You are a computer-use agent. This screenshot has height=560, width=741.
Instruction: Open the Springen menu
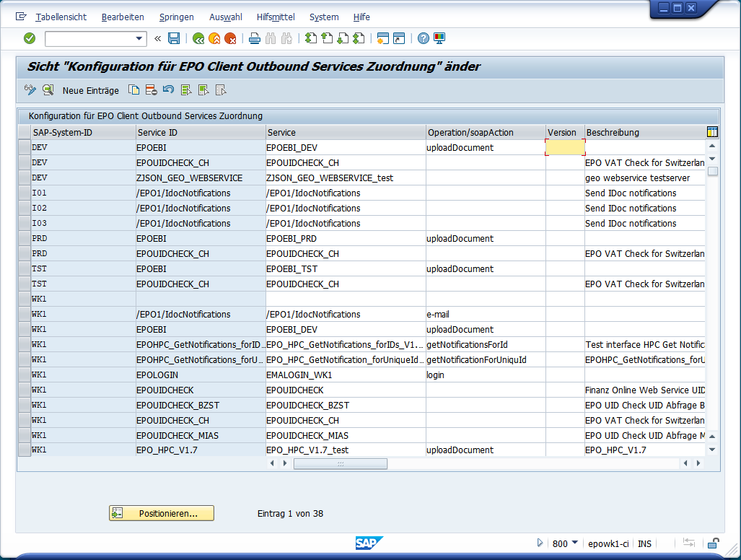click(176, 17)
